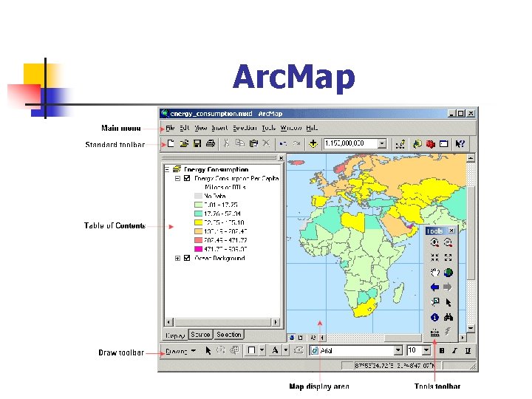
Task: Open the red ArcToolbox icon
Action: tap(431, 144)
